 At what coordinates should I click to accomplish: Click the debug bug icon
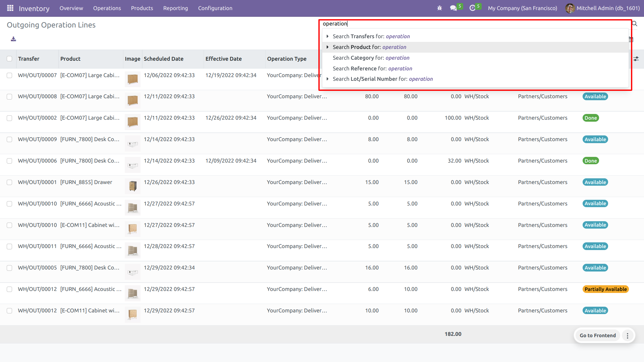pyautogui.click(x=439, y=8)
